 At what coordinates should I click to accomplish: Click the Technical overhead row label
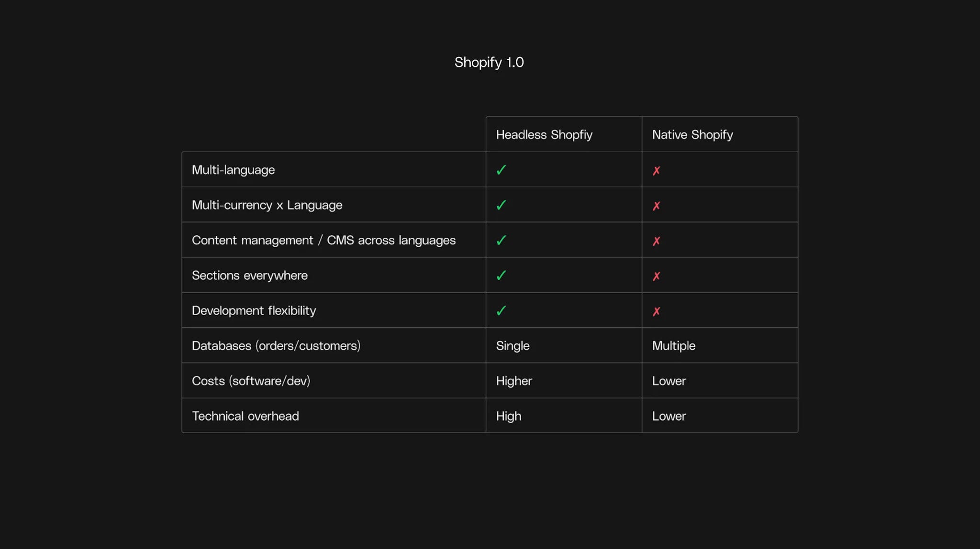[x=245, y=416]
